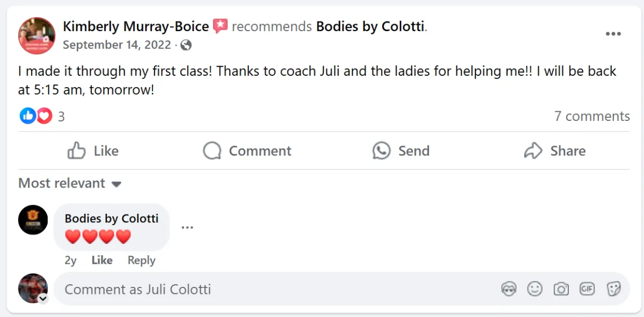Click the thumbs-up Like reaction icon

[x=27, y=116]
